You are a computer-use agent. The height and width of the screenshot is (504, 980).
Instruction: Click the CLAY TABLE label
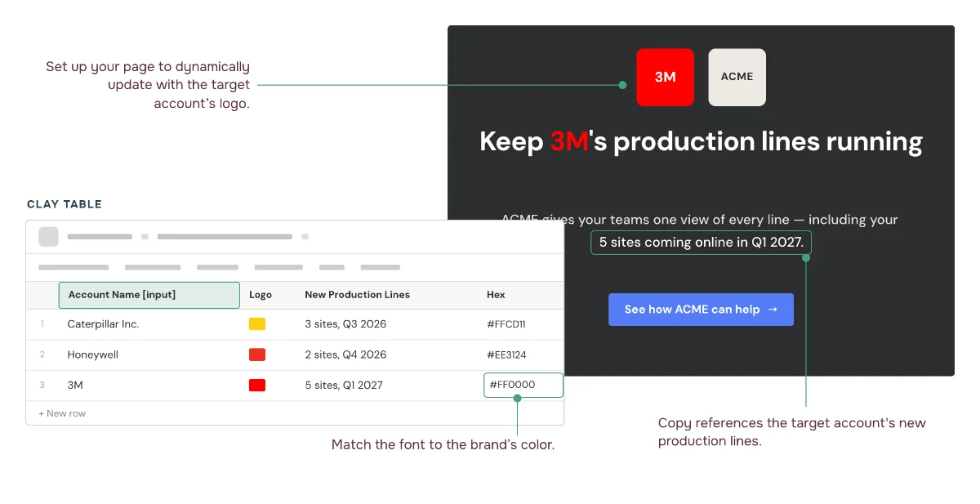[65, 204]
